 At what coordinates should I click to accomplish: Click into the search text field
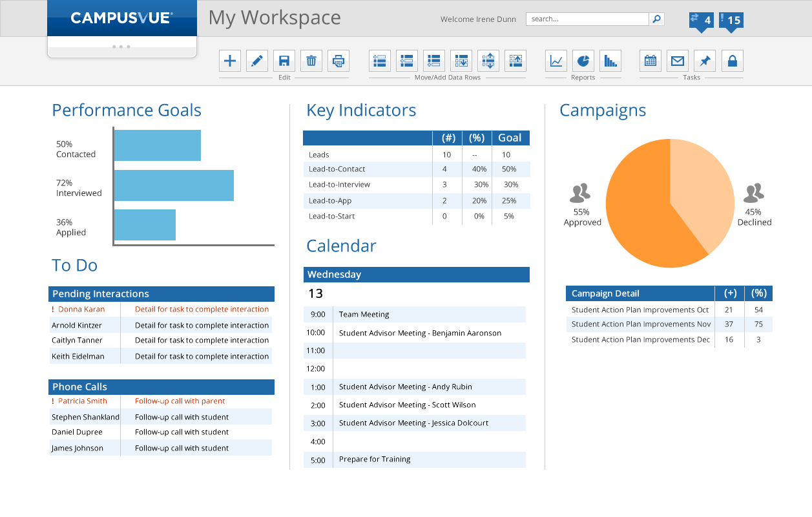(x=587, y=19)
